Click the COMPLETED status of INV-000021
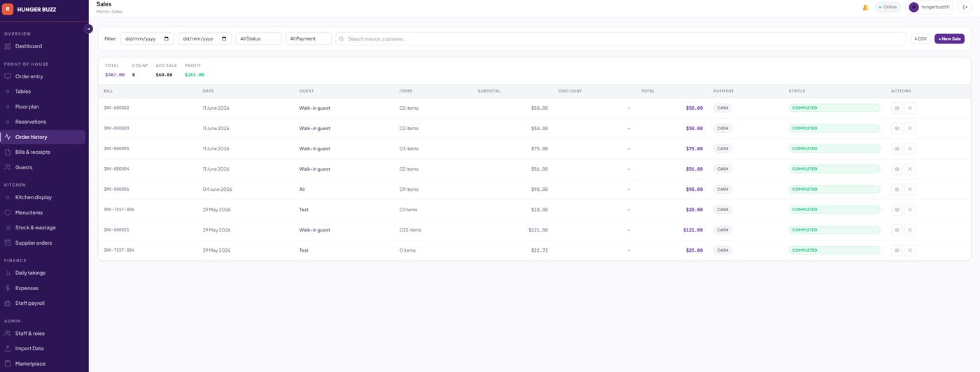The height and width of the screenshot is (372, 980). pos(834,230)
